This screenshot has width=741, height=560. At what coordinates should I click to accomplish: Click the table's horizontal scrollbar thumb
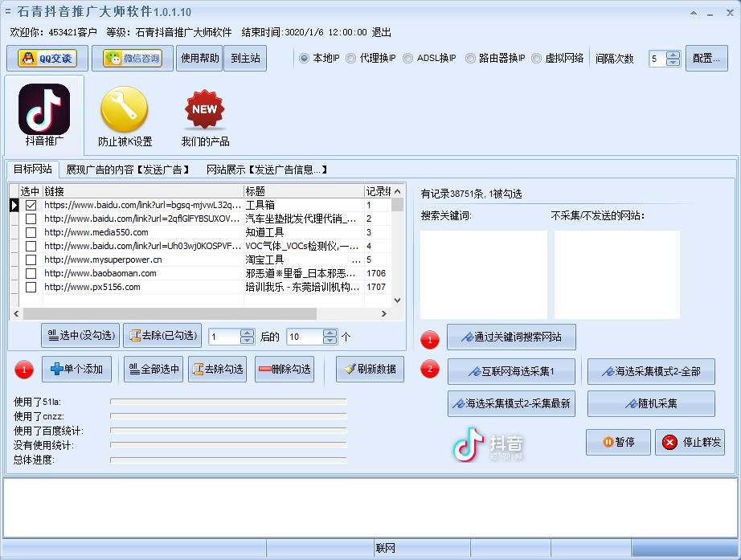click(170, 313)
